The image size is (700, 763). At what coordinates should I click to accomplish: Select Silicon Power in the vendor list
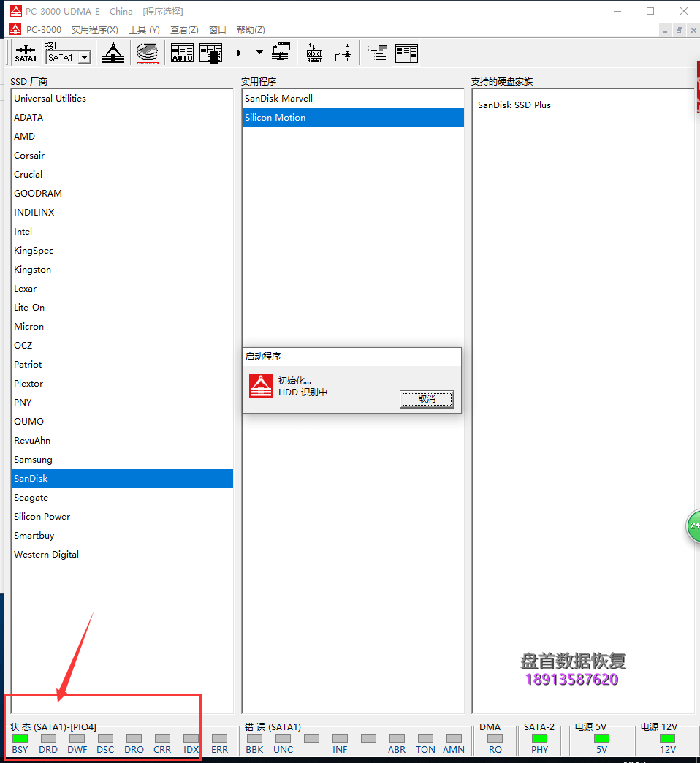pyautogui.click(x=122, y=516)
